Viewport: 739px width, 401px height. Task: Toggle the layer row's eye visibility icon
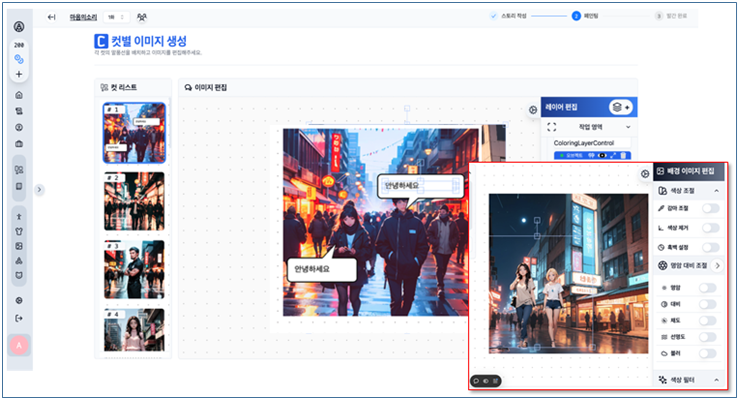point(602,155)
